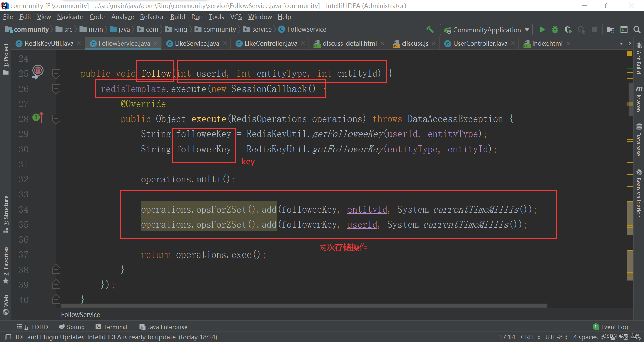
Task: Open the Java Enterprise tool window
Action: pyautogui.click(x=163, y=327)
